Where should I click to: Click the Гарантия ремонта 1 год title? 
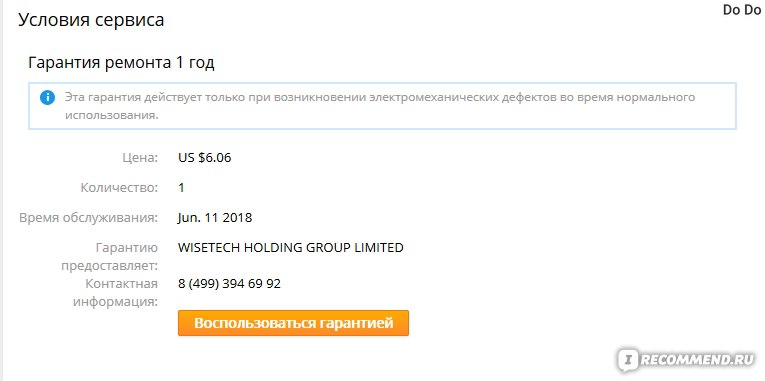point(121,63)
